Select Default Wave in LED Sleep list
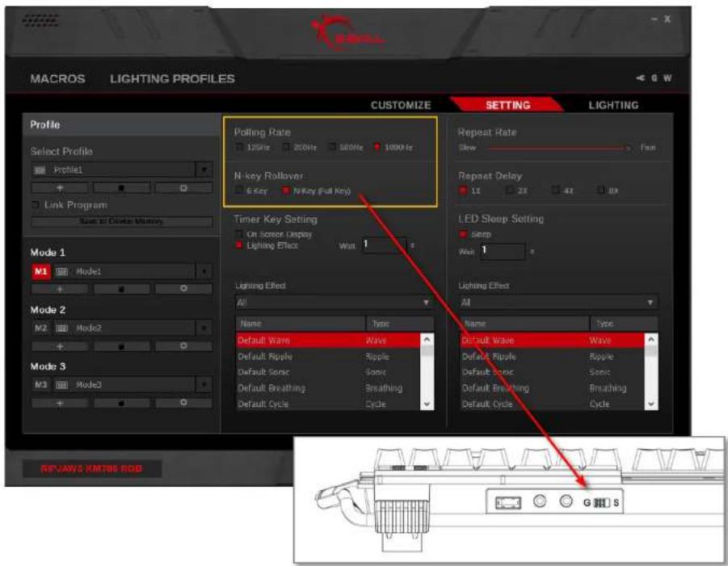 point(553,340)
